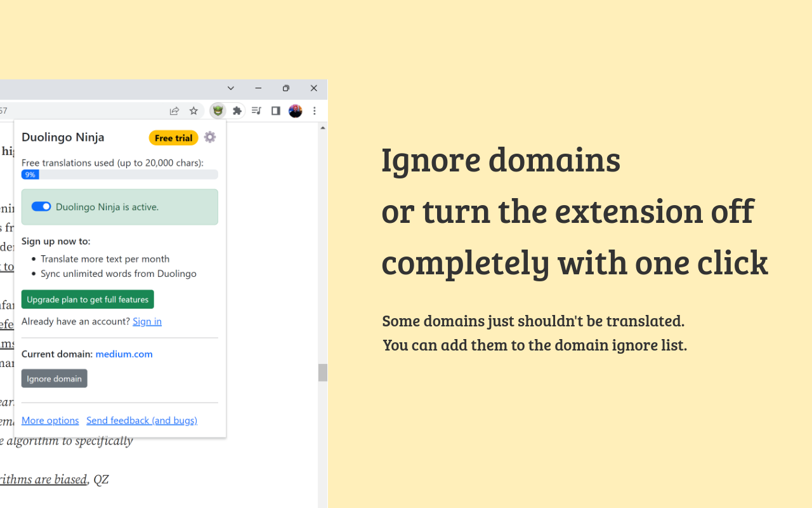Click the Duolingo Ninja popup title

click(x=63, y=137)
